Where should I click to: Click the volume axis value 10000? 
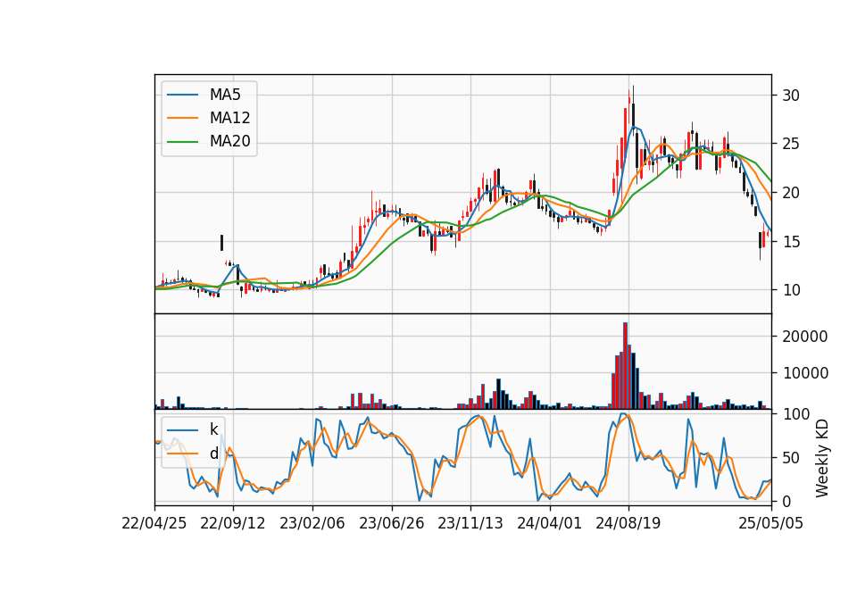[805, 373]
